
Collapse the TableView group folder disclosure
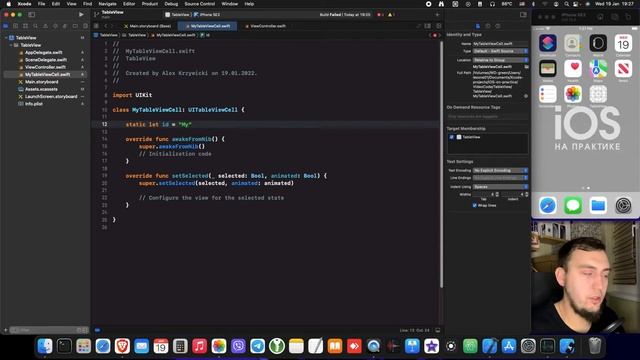point(11,45)
